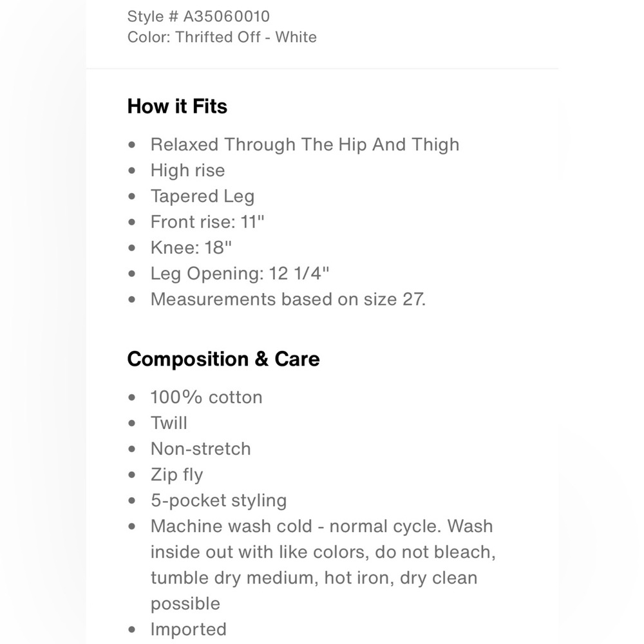The image size is (644, 644).
Task: Click the 'How it Fits' heading
Action: click(x=177, y=106)
